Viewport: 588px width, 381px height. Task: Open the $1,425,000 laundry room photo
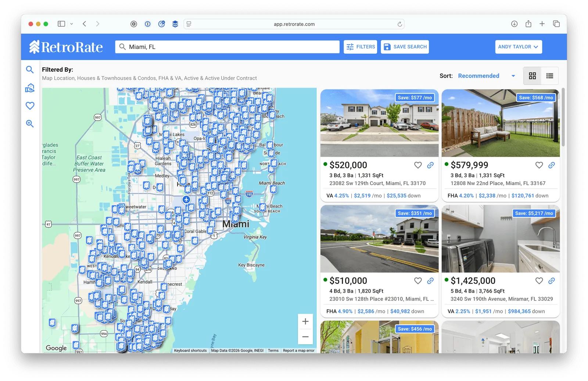coord(501,239)
